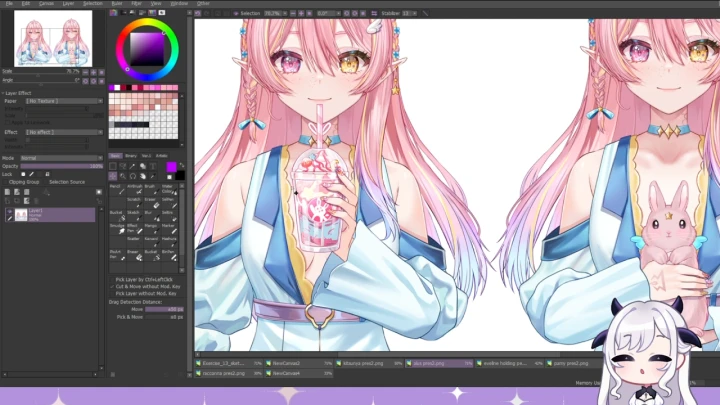Choose the Smudge brush
720x405 pixels.
click(x=117, y=229)
